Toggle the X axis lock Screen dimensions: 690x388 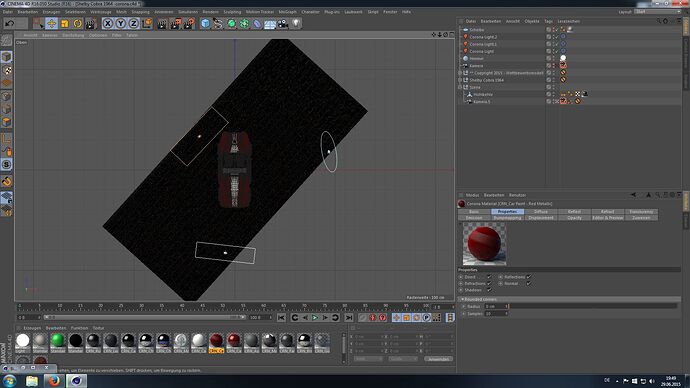(108, 23)
